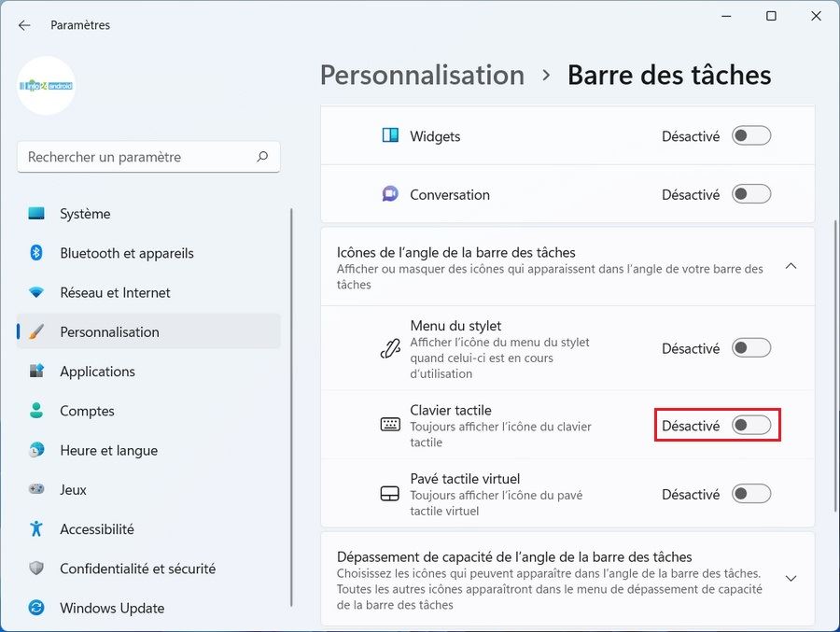
Task: Switch on Pavé tactile virtuel toggle
Action: tap(751, 494)
